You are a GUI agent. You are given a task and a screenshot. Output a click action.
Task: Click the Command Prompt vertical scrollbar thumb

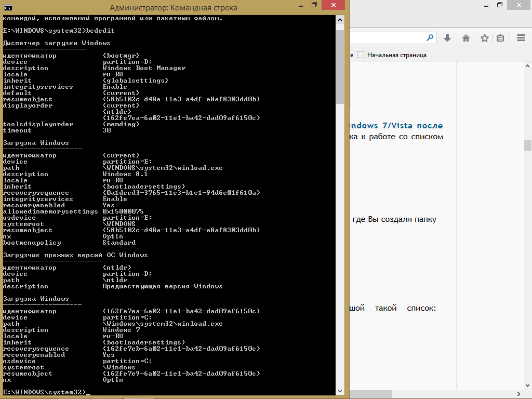tap(340, 67)
